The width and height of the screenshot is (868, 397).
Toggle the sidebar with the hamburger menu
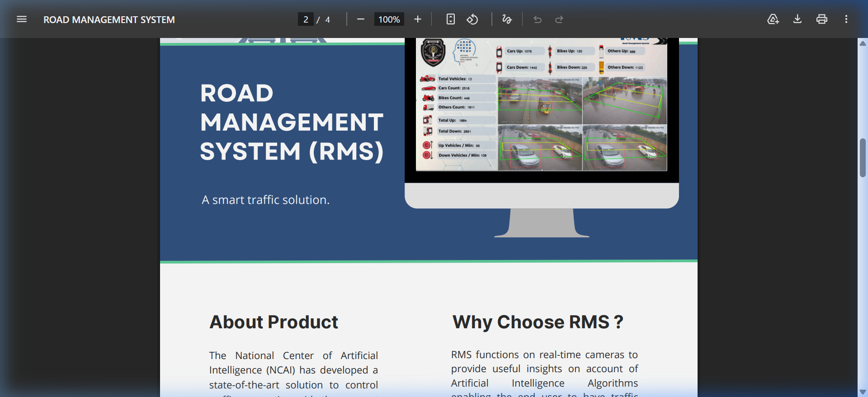tap(22, 19)
